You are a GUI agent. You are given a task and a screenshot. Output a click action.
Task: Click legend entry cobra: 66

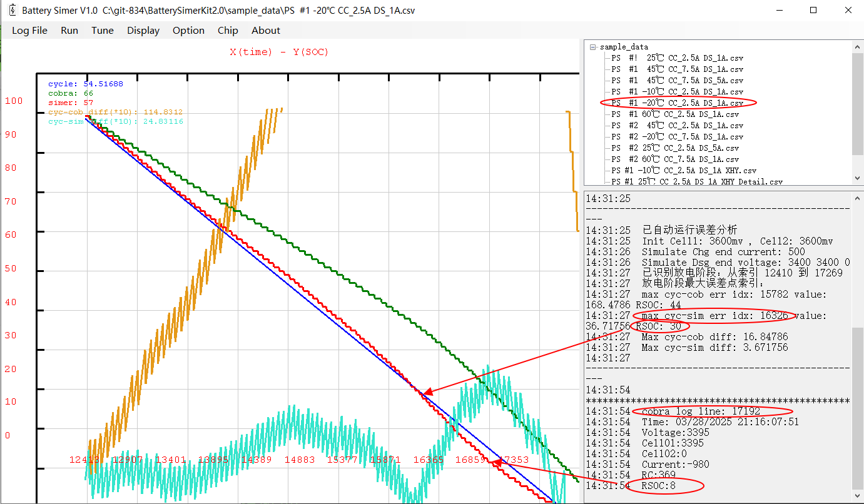click(71, 93)
